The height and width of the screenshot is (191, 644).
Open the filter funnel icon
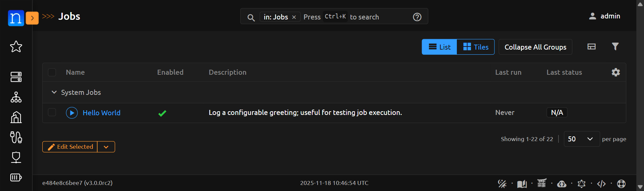[615, 47]
